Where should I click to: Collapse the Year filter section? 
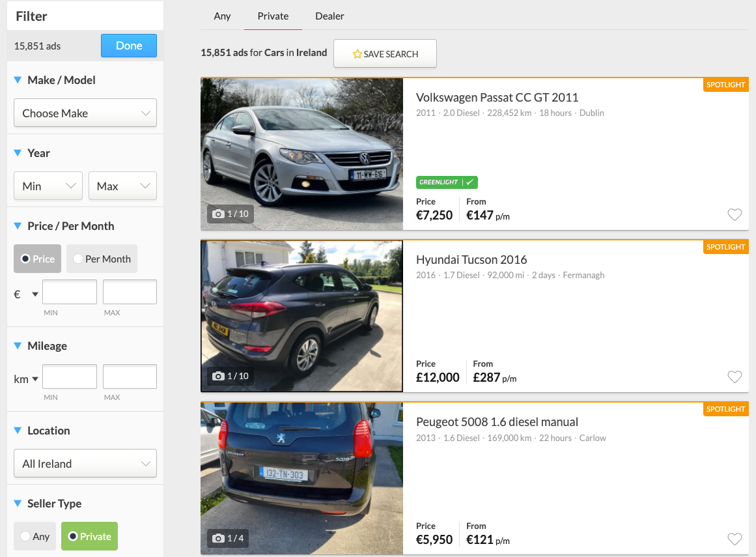tap(18, 153)
